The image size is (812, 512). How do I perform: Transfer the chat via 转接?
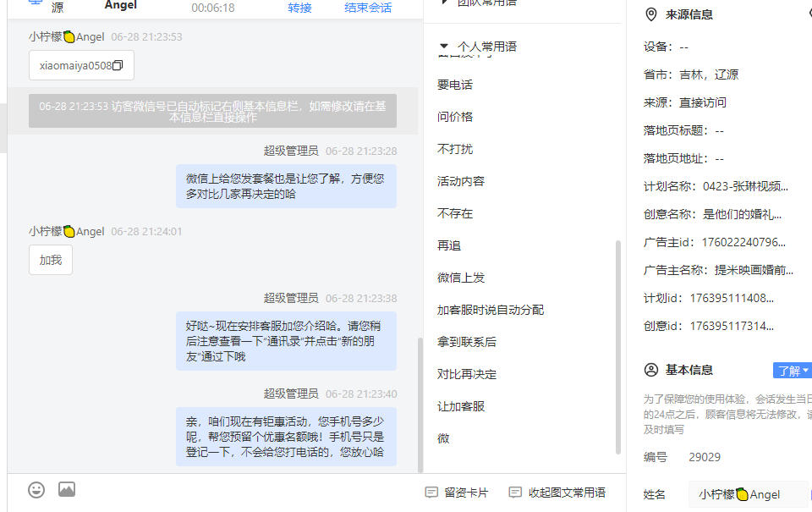point(299,8)
